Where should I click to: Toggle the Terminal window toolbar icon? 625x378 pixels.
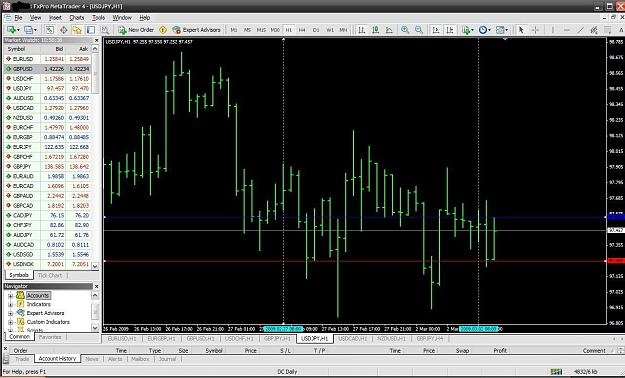91,30
